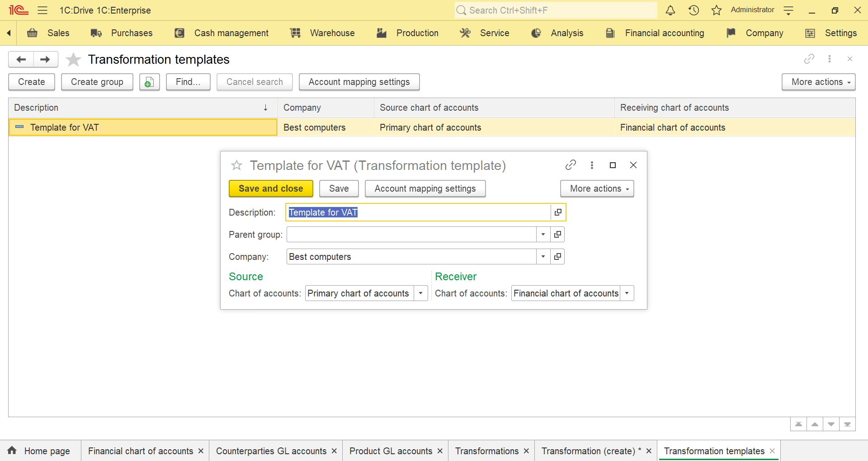Screen dimensions: 868x461
Task: Click the Parent group input field
Action: [x=411, y=235]
